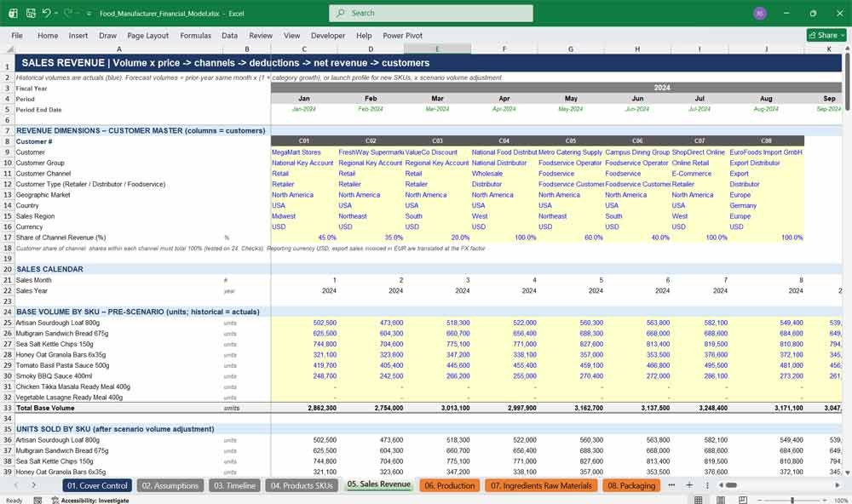Go to the 03. Timeline sheet
The width and height of the screenshot is (852, 504).
tap(235, 485)
